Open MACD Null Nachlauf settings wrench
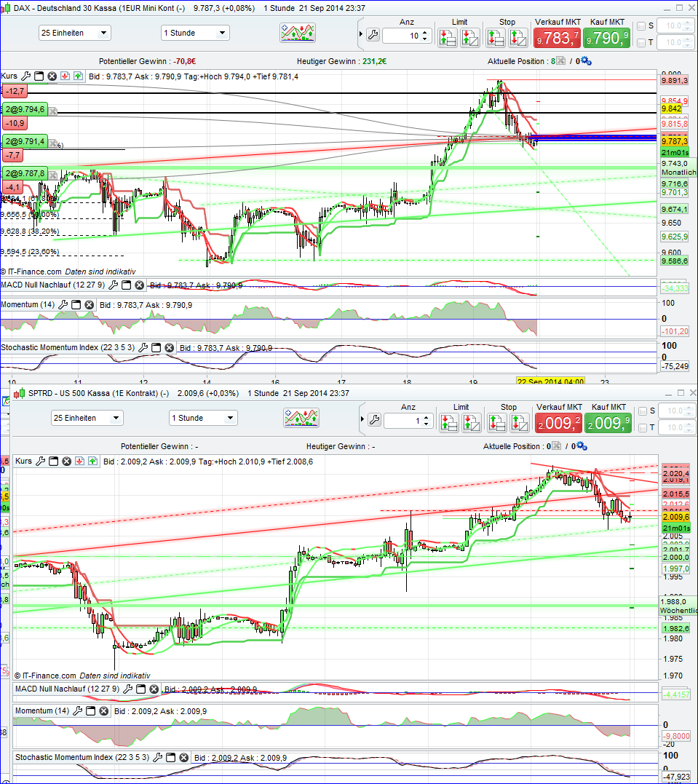Image resolution: width=698 pixels, height=784 pixels. tap(111, 285)
